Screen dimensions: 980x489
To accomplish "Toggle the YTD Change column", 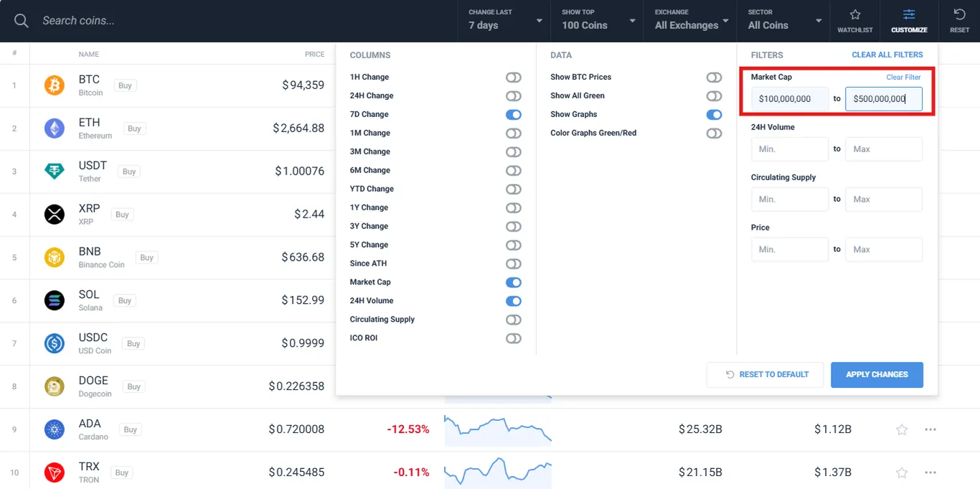I will pyautogui.click(x=514, y=189).
